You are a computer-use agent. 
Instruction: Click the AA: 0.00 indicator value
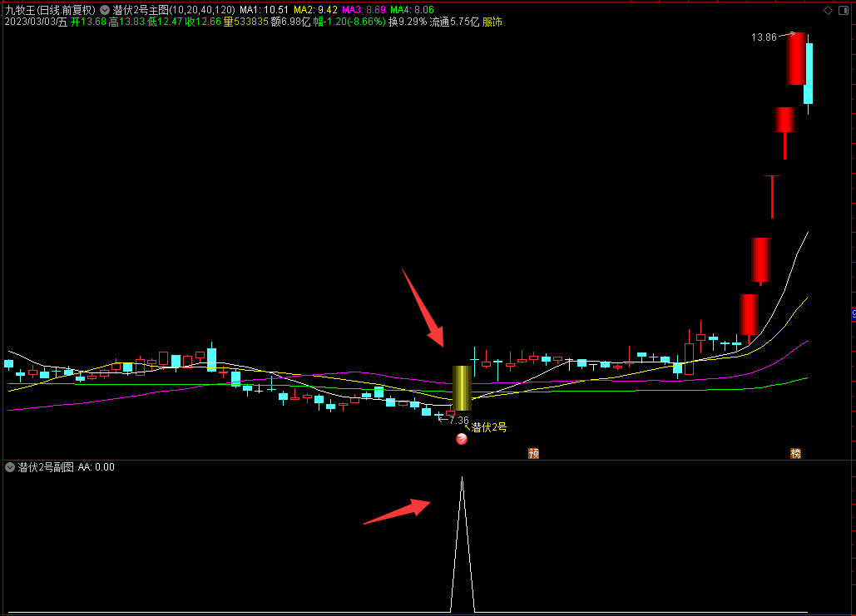pyautogui.click(x=96, y=467)
